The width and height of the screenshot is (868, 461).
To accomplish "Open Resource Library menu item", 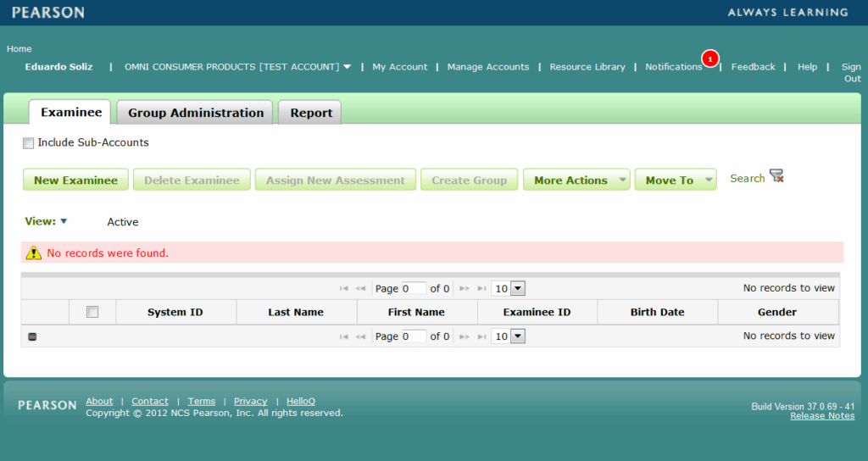I will [587, 66].
